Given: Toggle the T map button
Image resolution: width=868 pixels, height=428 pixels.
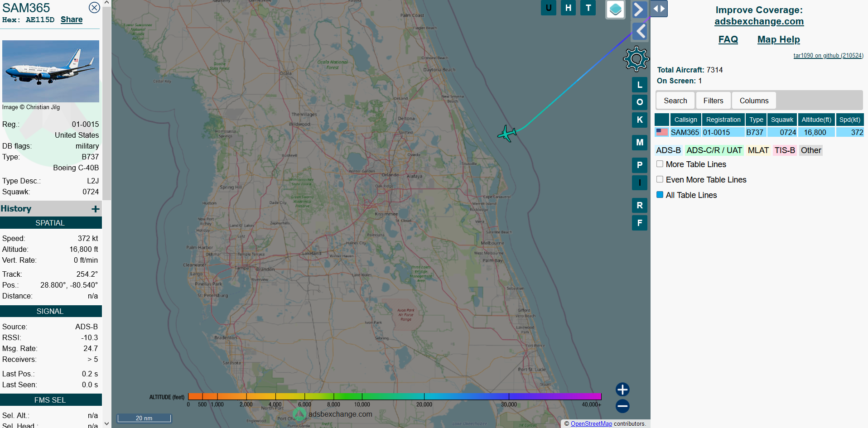Looking at the screenshot, I should (588, 8).
